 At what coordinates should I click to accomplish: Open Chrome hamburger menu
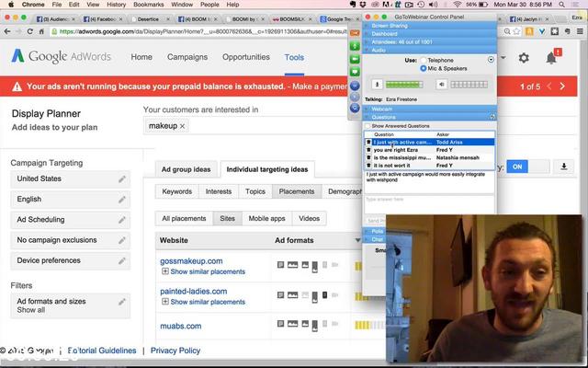pyautogui.click(x=578, y=31)
